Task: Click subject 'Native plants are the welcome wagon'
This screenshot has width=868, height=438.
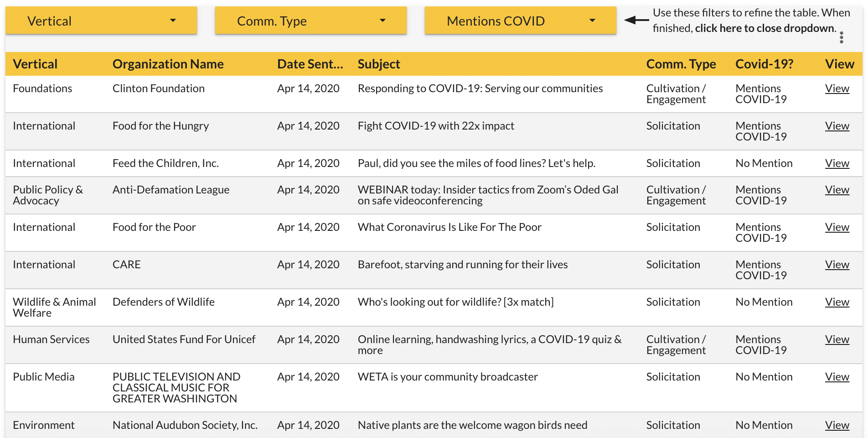Action: tap(472, 425)
